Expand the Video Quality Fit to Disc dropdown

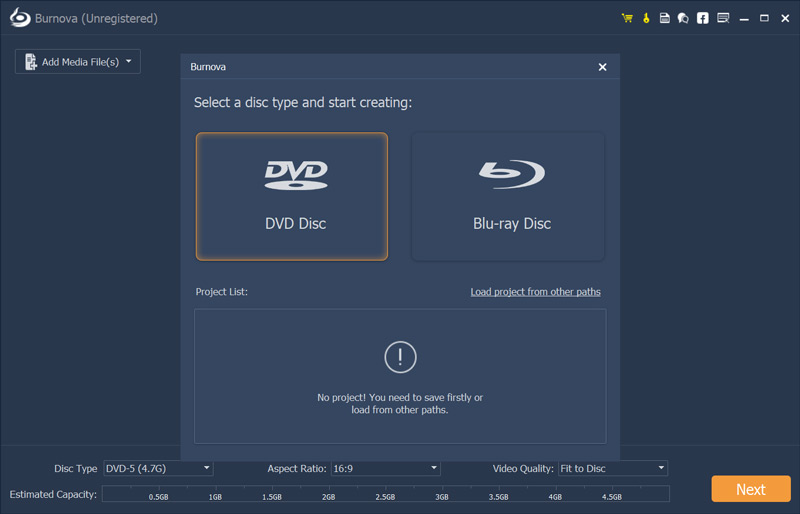(612, 468)
